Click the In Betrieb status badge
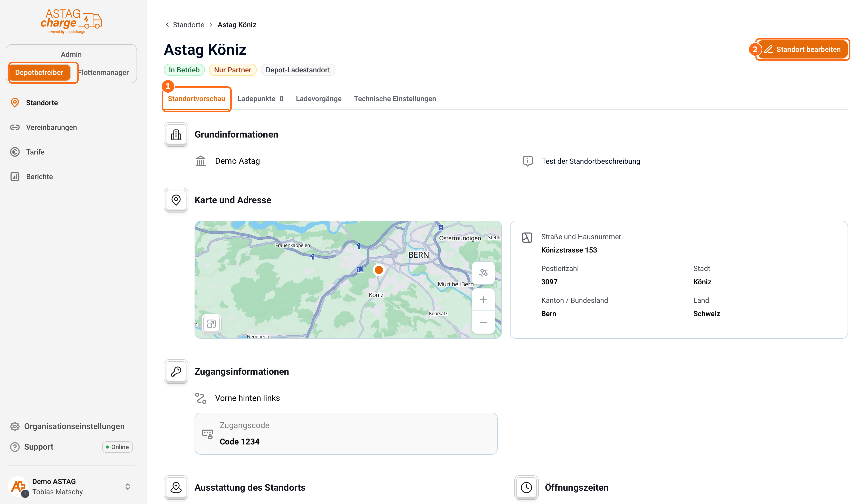Image resolution: width=864 pixels, height=504 pixels. point(184,70)
